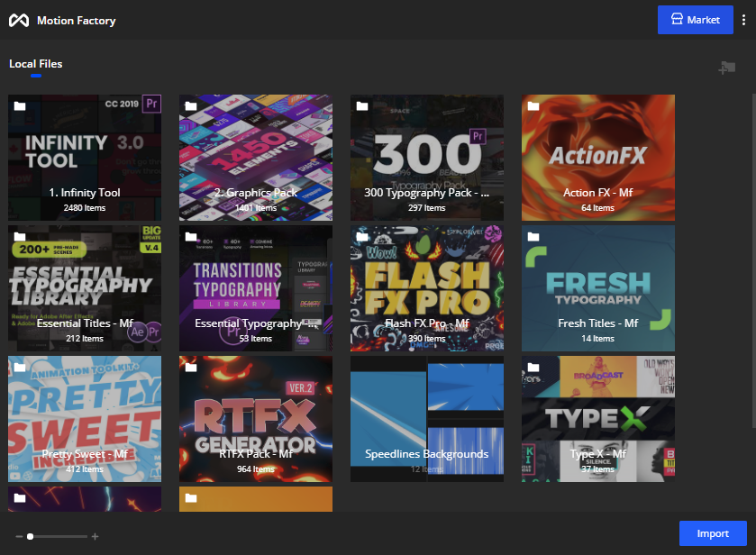Open the RTFX Generator pack

tap(255, 419)
